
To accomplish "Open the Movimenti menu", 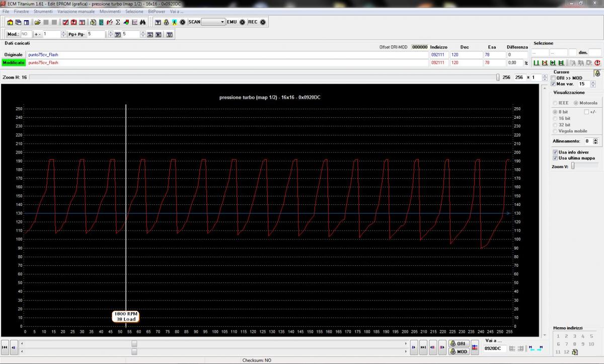I will click(x=110, y=11).
